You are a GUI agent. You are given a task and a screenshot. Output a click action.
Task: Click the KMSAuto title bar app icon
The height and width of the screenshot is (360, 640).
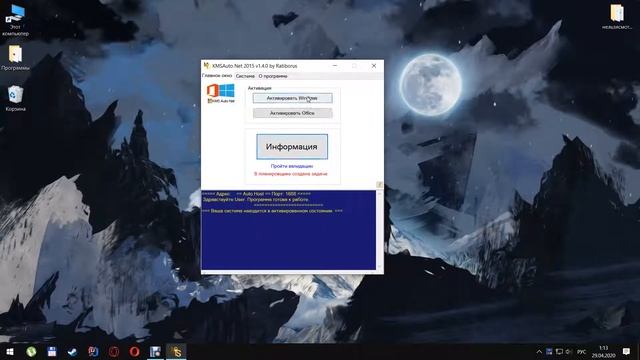[x=207, y=66]
